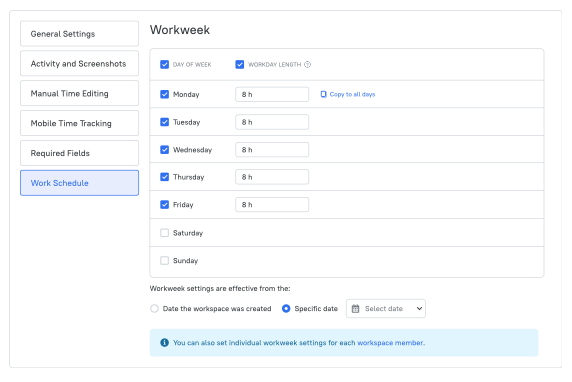
Task: Click the Workday Length help question icon
Action: 308,65
